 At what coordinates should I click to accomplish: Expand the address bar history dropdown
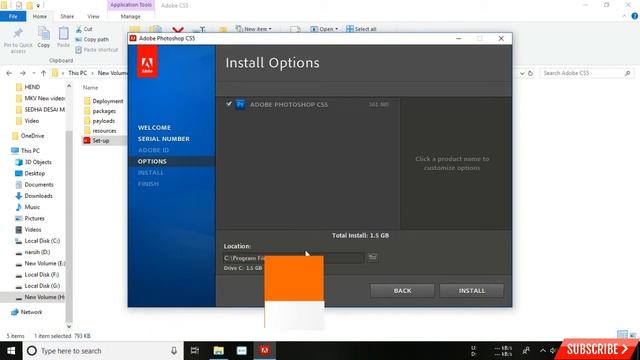pos(522,73)
